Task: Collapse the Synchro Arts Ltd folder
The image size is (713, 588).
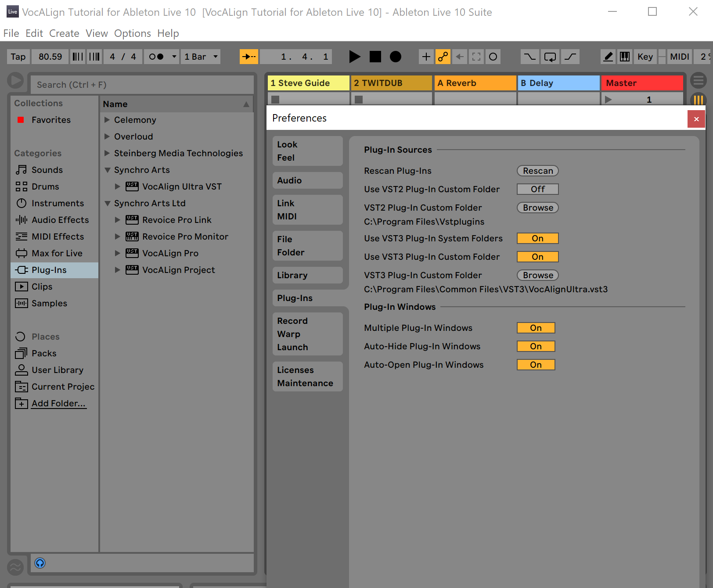Action: [107, 203]
